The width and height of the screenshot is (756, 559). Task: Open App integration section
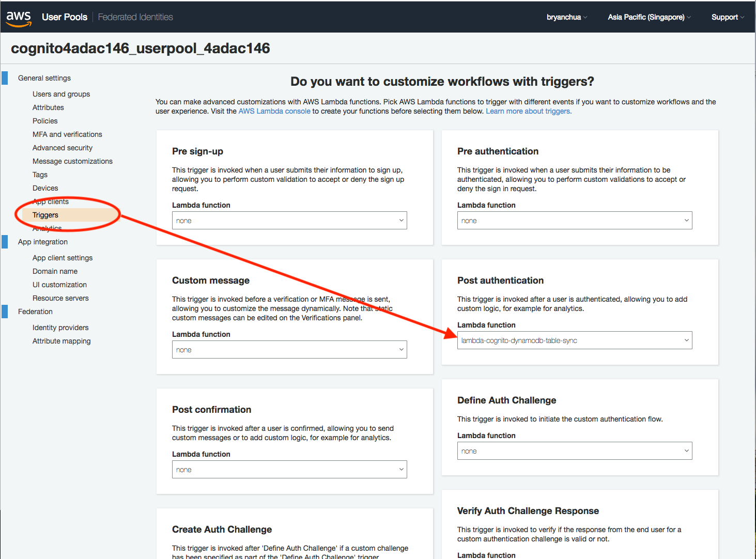43,242
